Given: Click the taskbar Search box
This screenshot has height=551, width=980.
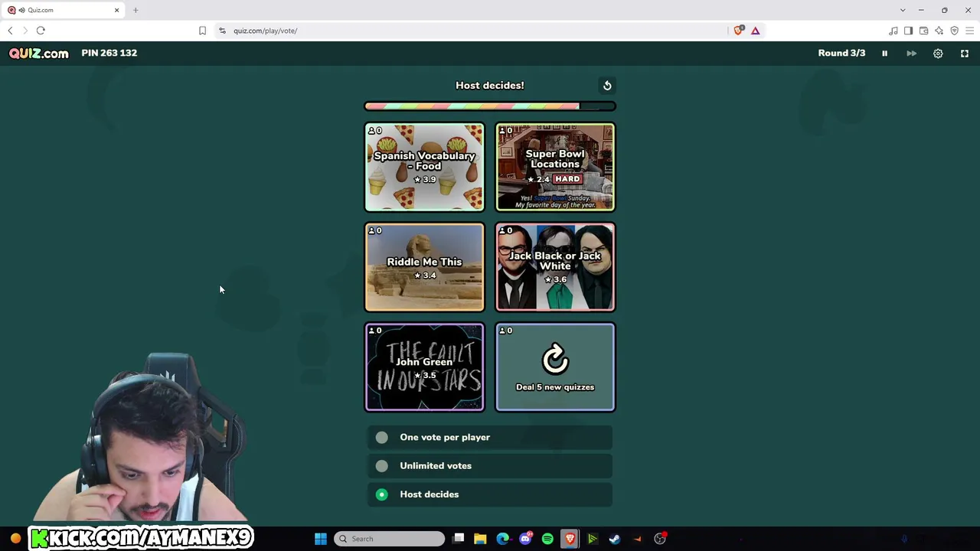Looking at the screenshot, I should (390, 539).
